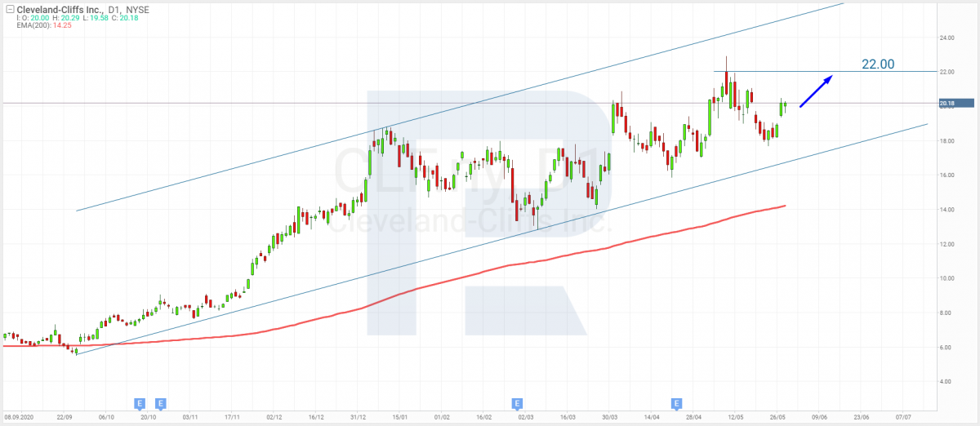Viewport: 980px width, 426px height.
Task: Open the E earnings marker before 20/10
Action: click(x=140, y=403)
